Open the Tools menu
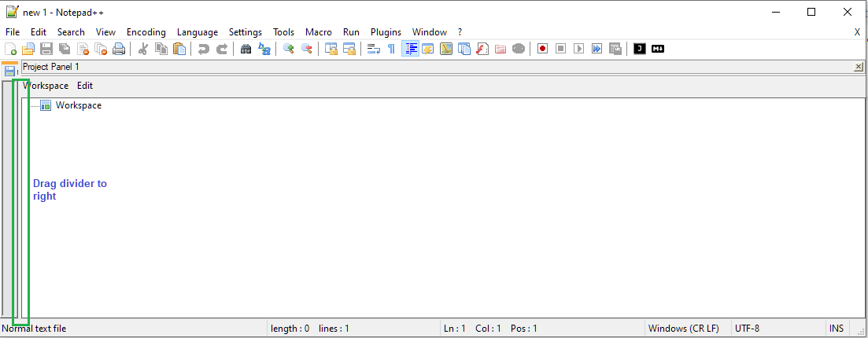This screenshot has width=868, height=338. [284, 32]
